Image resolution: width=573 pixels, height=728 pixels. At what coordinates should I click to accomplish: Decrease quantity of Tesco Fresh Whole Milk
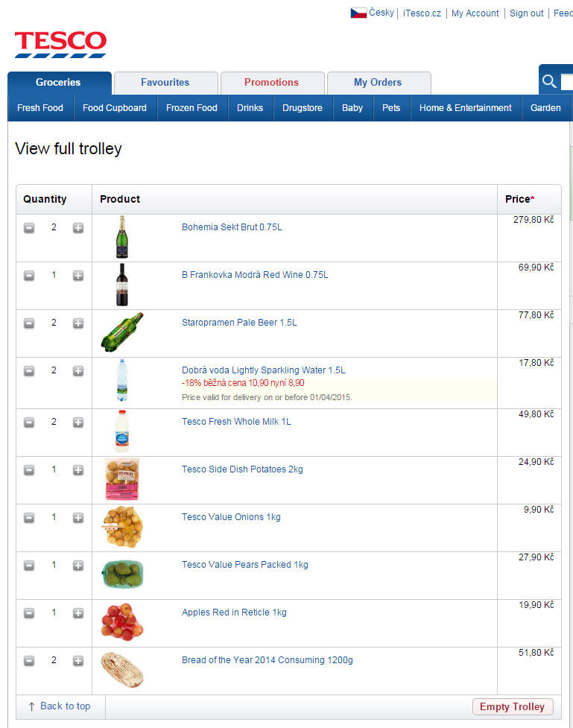29,422
